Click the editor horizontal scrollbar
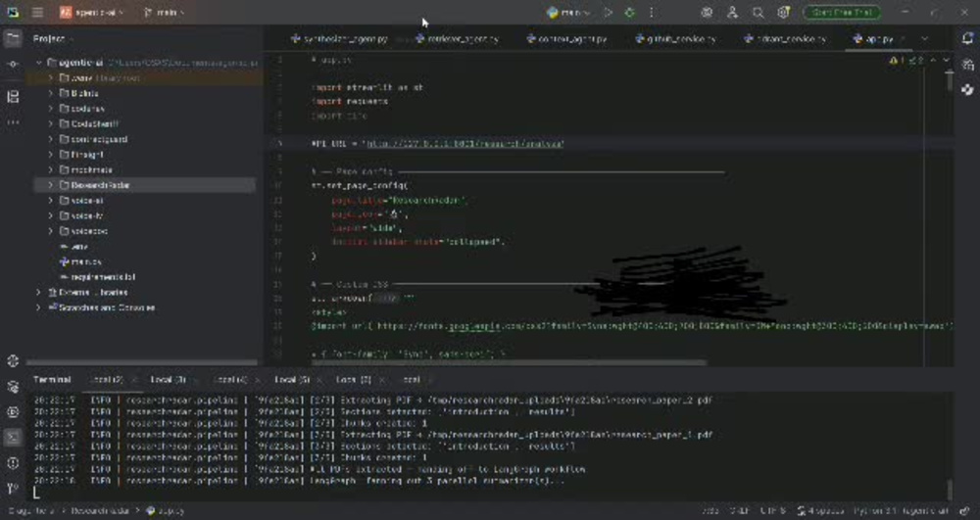 [509, 362]
